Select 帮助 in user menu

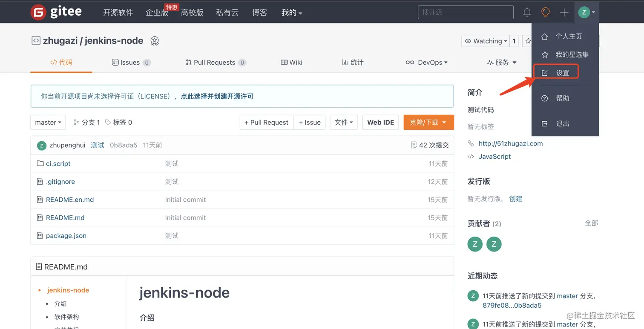(565, 98)
